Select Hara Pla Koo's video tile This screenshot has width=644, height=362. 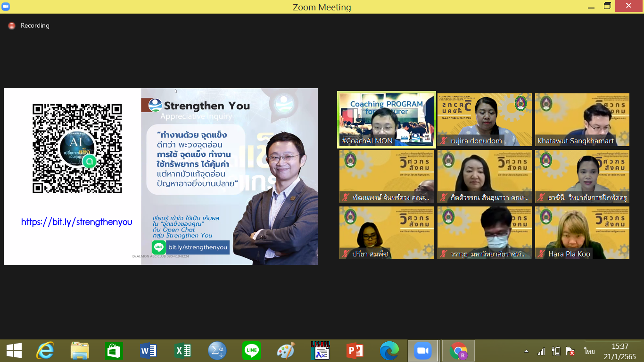[x=582, y=233]
